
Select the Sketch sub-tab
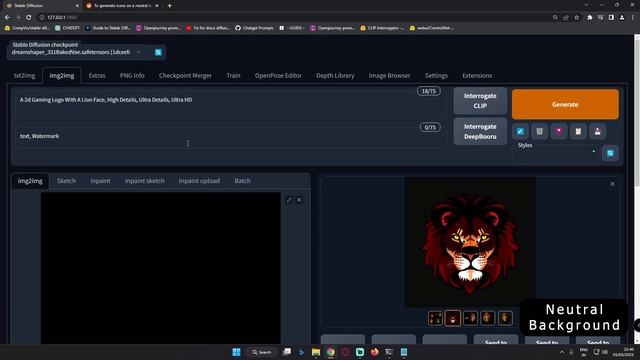(67, 181)
